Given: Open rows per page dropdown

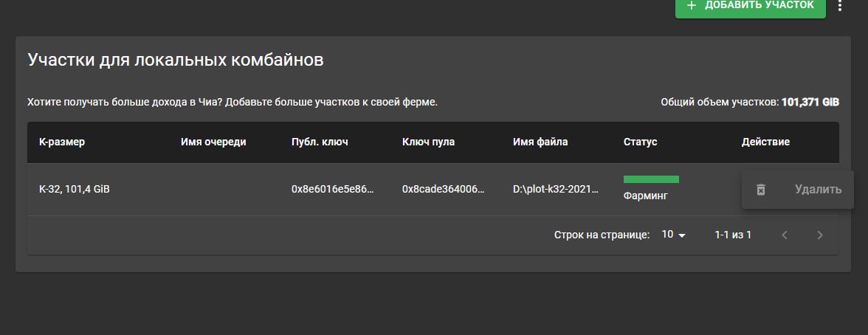Looking at the screenshot, I should click(674, 235).
